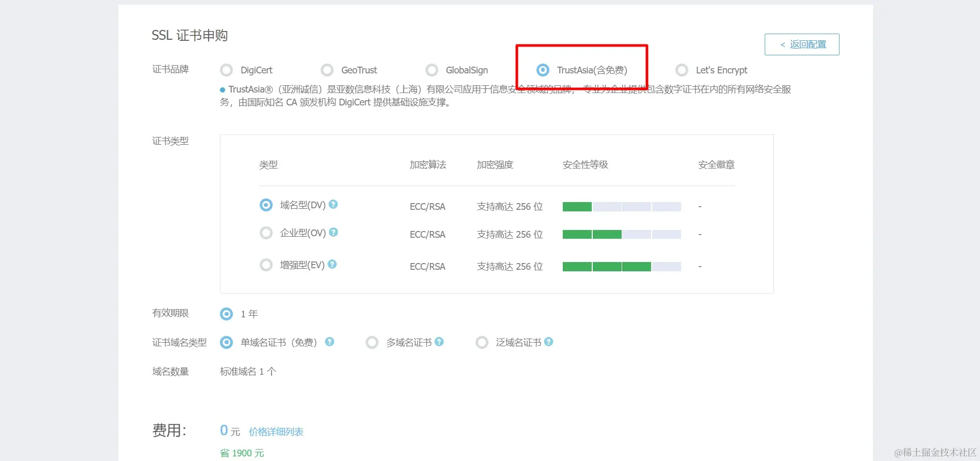Click the EV security level bar

[x=622, y=267]
